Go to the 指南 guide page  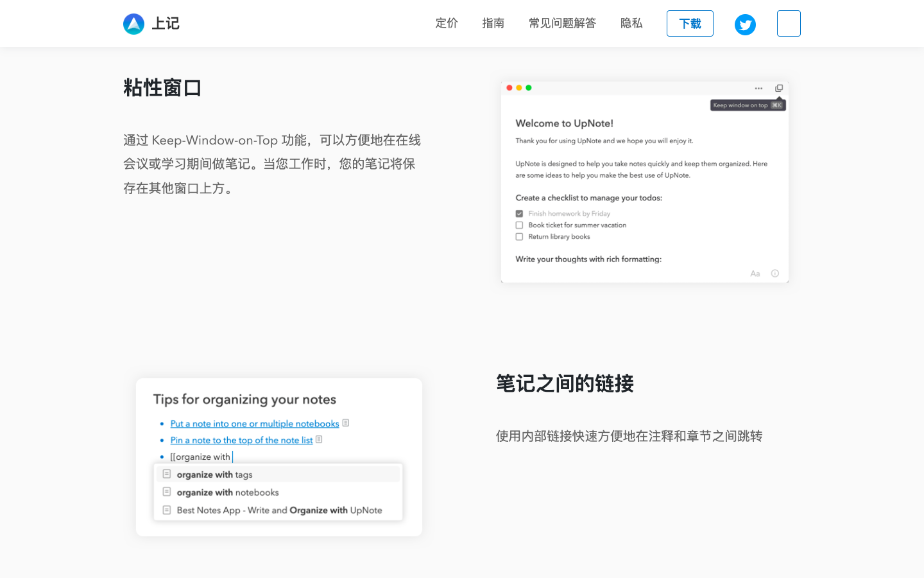coord(493,23)
